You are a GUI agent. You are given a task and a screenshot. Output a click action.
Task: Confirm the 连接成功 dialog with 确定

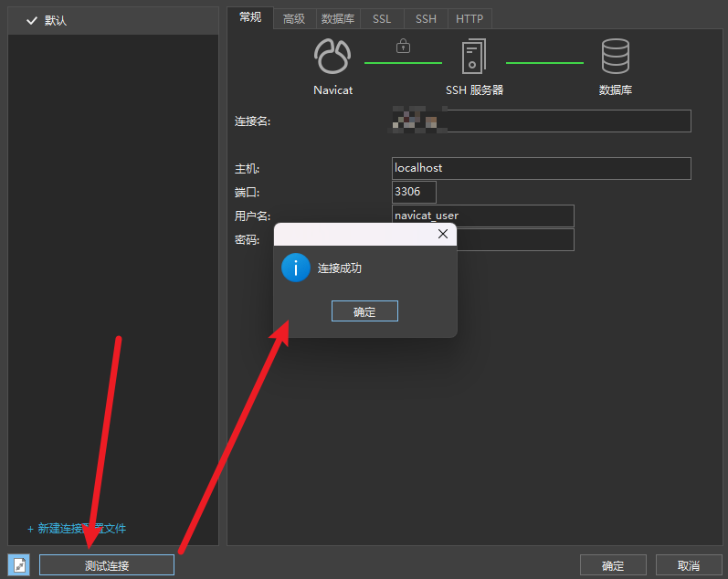coord(364,311)
